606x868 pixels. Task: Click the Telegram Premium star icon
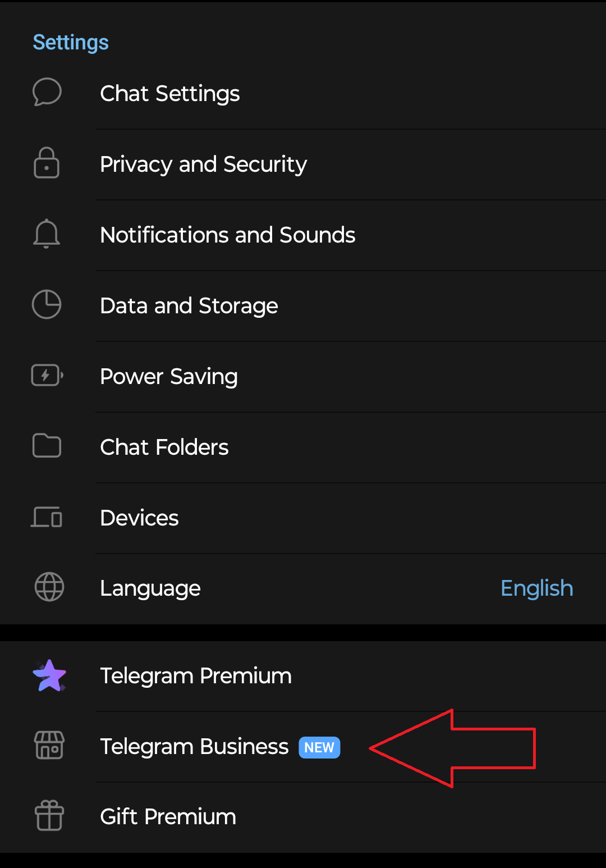(x=49, y=675)
